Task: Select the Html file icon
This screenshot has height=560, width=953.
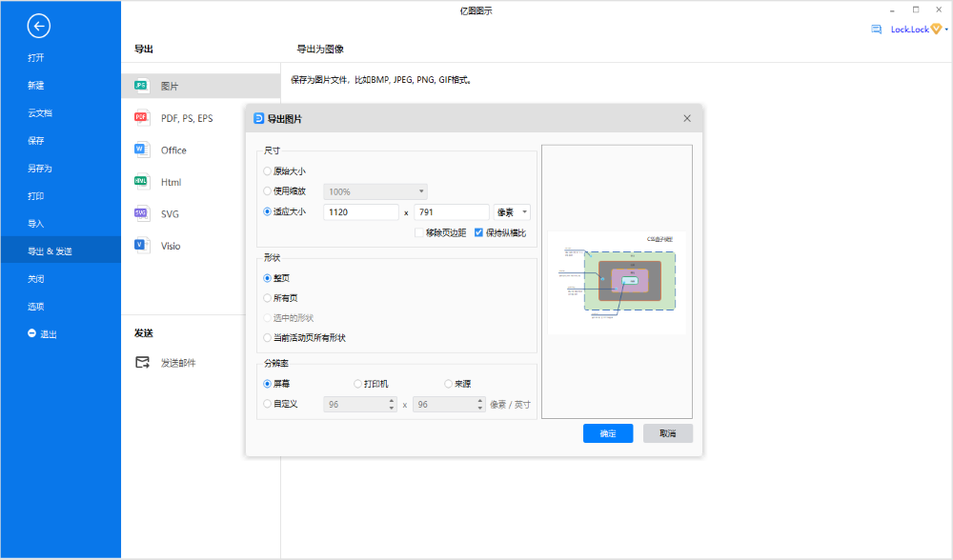Action: click(x=141, y=182)
